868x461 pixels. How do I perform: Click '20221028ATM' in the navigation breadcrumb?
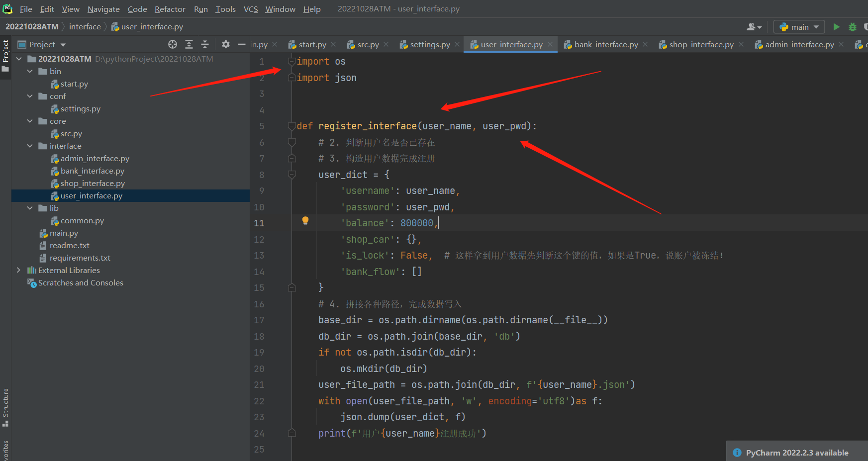pyautogui.click(x=32, y=26)
